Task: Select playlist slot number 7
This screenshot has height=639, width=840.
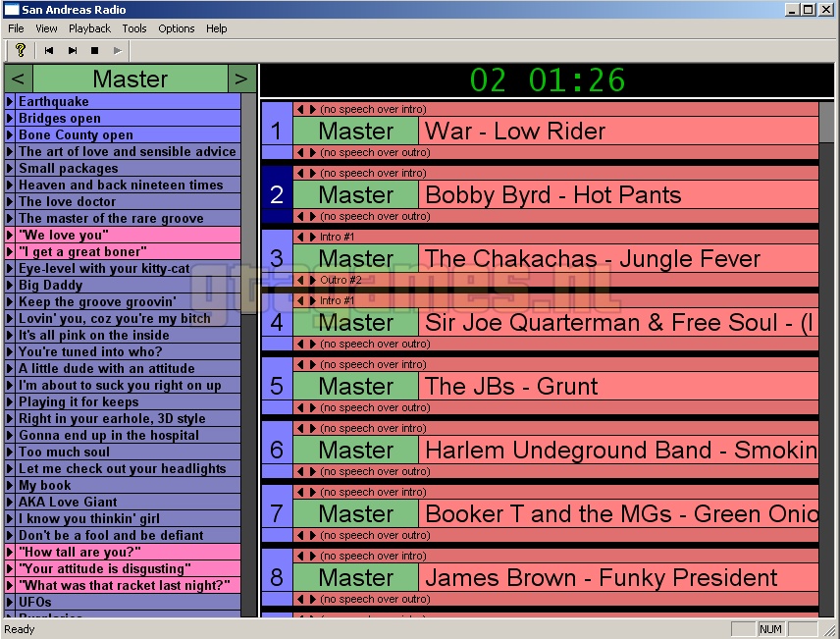Action: [x=277, y=513]
